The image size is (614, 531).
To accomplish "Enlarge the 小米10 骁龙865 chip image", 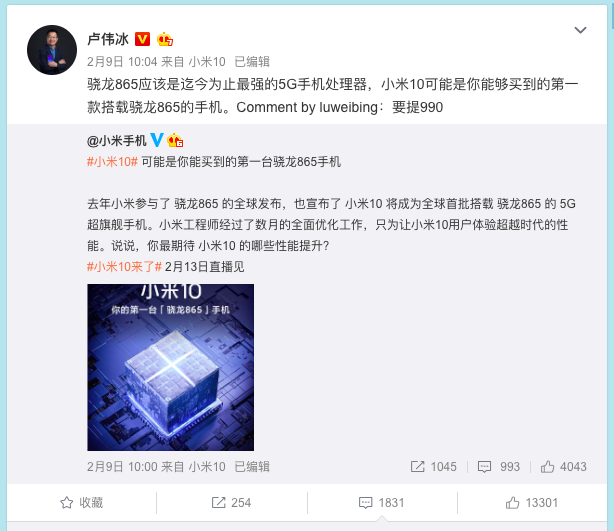I will click(x=170, y=367).
